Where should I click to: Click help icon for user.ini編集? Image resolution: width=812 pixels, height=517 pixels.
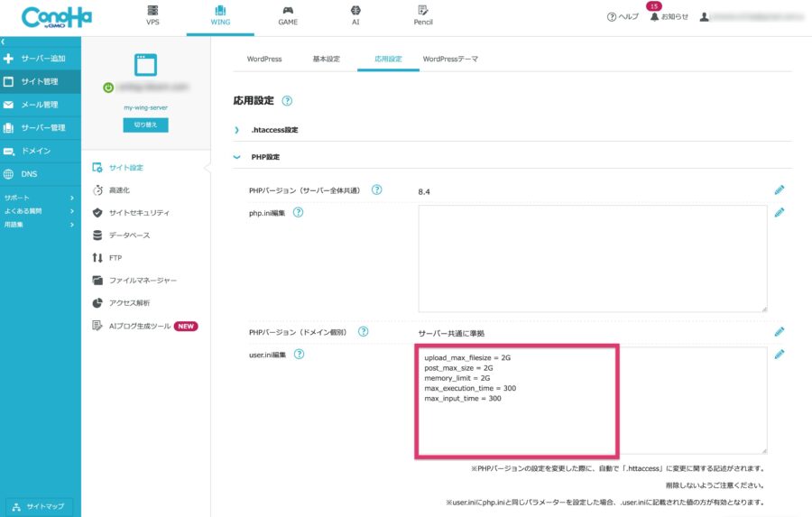point(299,355)
